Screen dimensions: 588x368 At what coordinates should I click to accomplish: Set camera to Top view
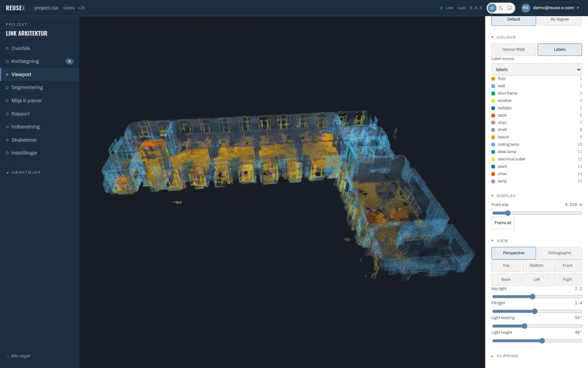[x=506, y=265]
